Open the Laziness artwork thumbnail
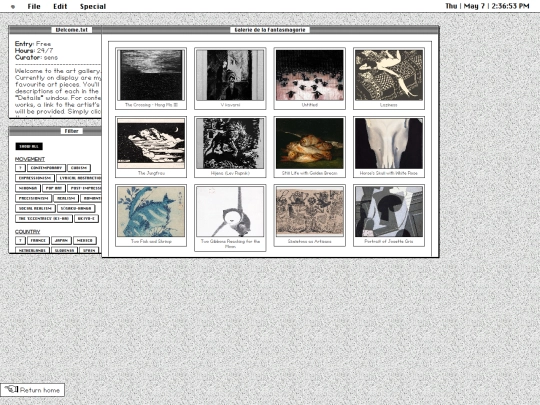This screenshot has height=405, width=540. pyautogui.click(x=389, y=79)
